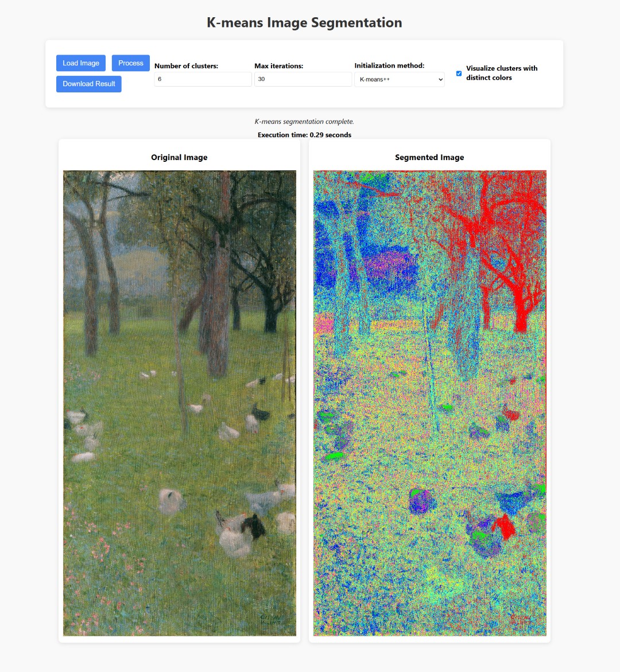Download the segmented result

[89, 84]
